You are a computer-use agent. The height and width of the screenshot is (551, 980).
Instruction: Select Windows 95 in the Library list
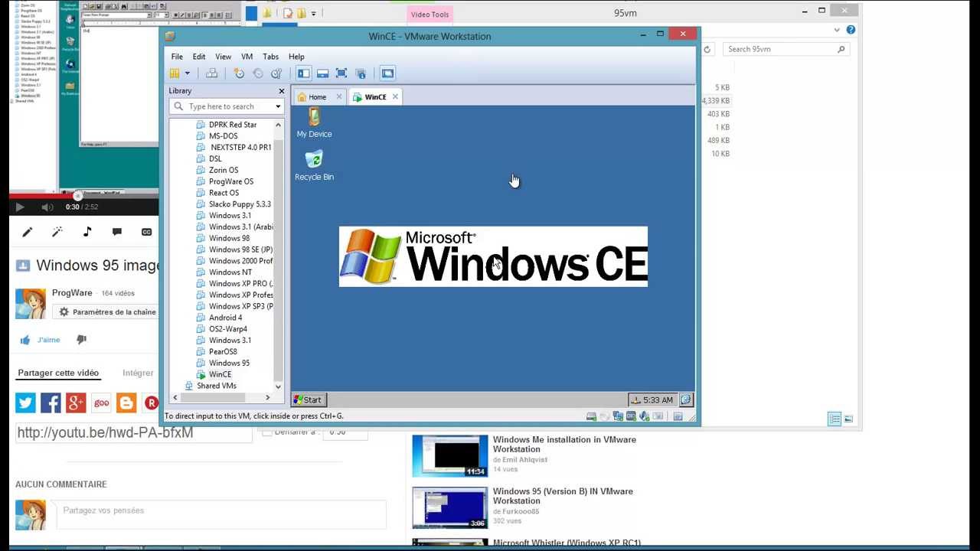pos(230,363)
